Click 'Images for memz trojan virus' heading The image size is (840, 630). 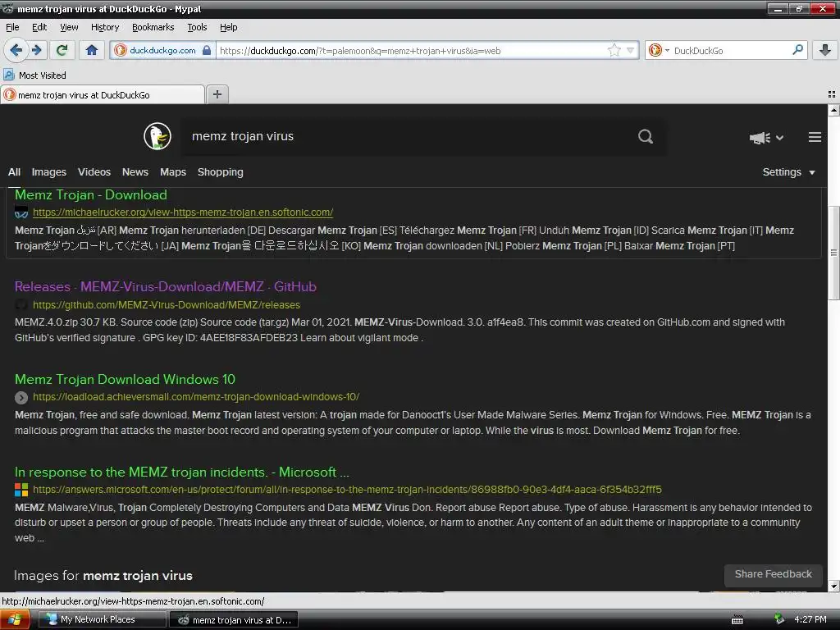tap(103, 576)
